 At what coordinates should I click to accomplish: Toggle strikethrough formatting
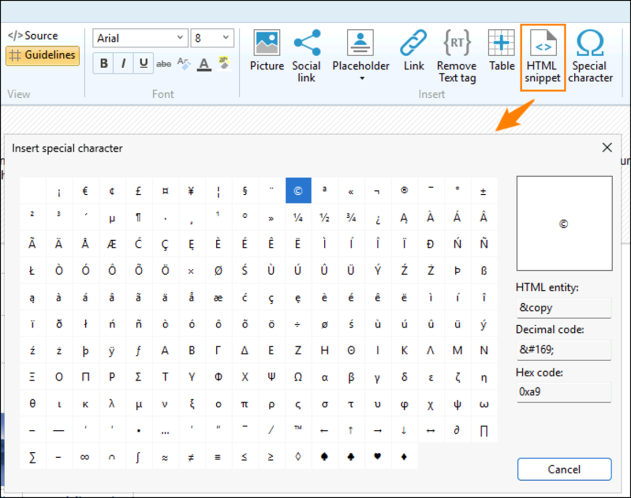pyautogui.click(x=163, y=64)
